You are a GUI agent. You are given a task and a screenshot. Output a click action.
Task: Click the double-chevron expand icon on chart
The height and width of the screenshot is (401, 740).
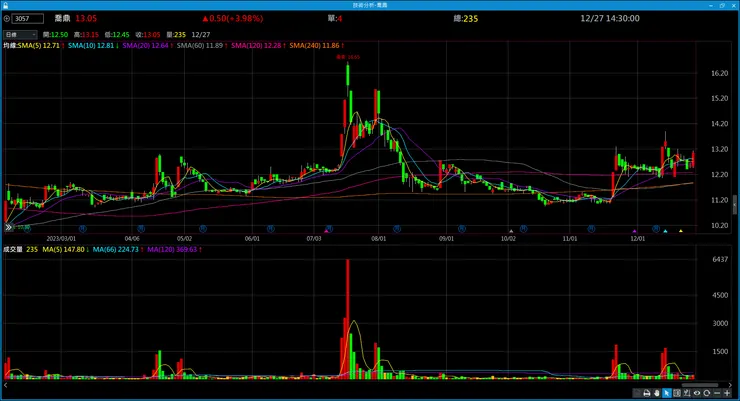[8, 227]
